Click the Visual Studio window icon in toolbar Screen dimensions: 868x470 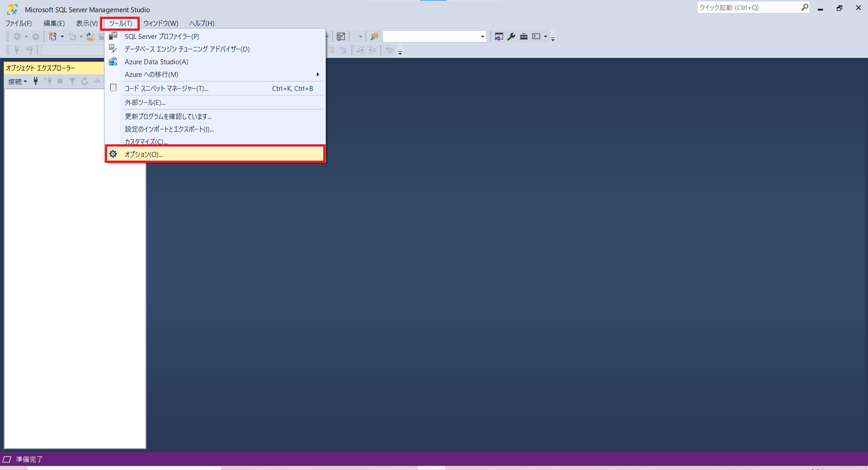coord(499,37)
